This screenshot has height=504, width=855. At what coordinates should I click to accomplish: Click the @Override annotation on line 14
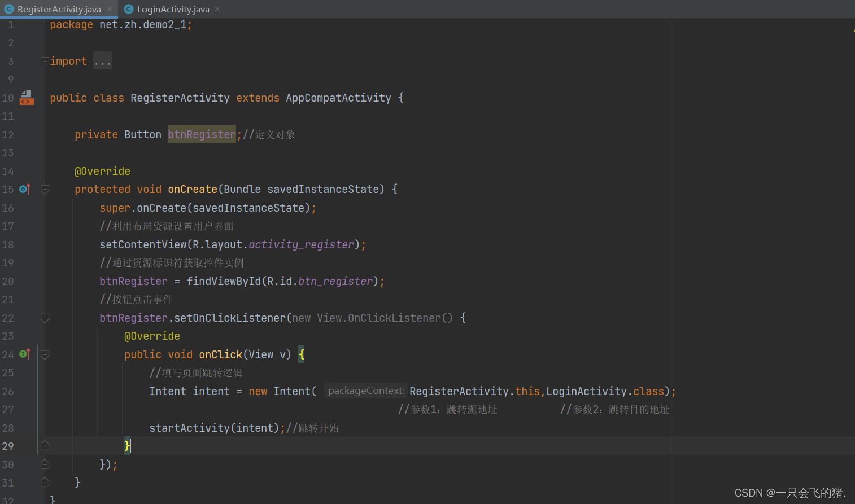(x=102, y=171)
